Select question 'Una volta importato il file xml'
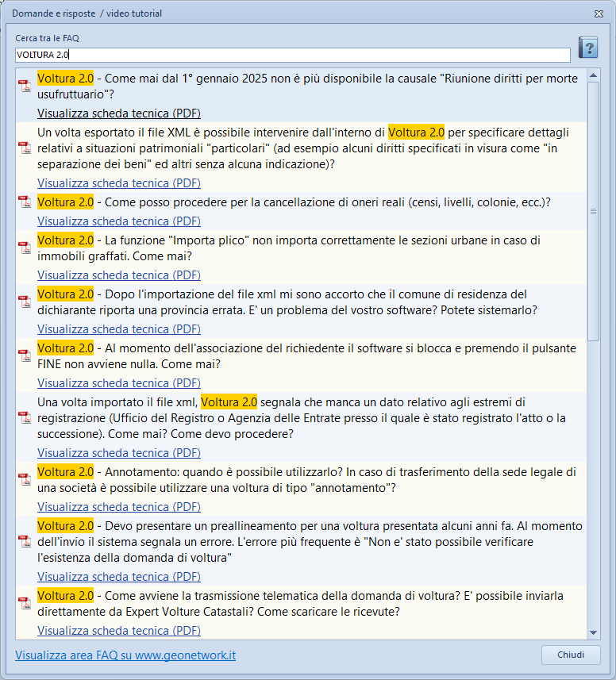 (302, 418)
